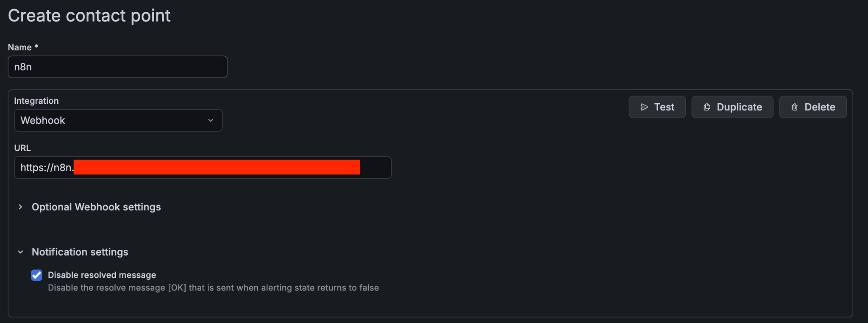This screenshot has height=323, width=868.
Task: Click the paper-plane icon on the Test button
Action: pos(644,107)
